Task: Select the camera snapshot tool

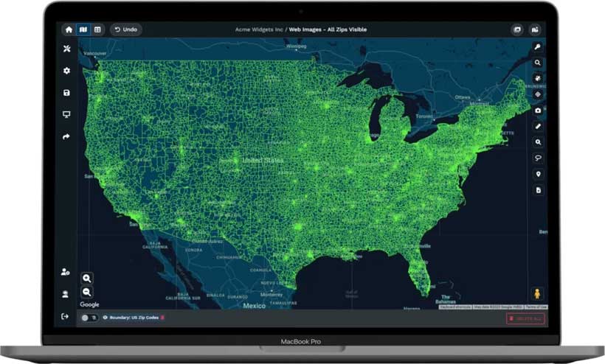Action: [538, 111]
